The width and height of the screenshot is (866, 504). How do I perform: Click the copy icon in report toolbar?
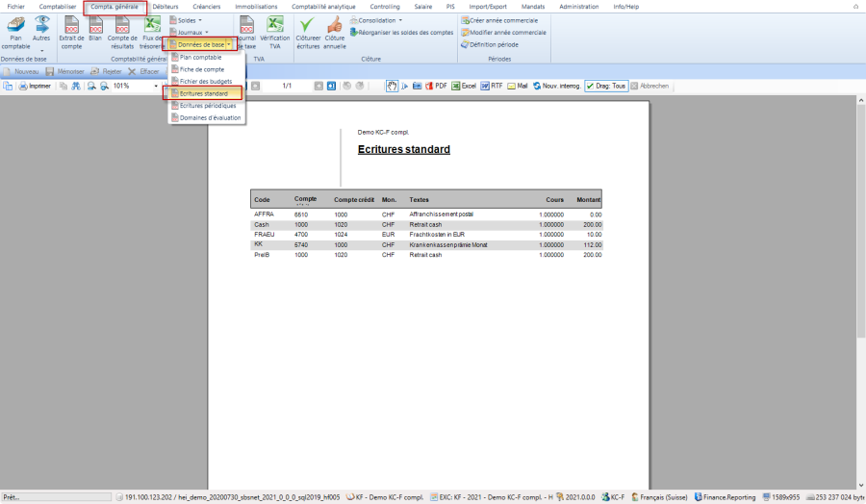click(x=63, y=87)
